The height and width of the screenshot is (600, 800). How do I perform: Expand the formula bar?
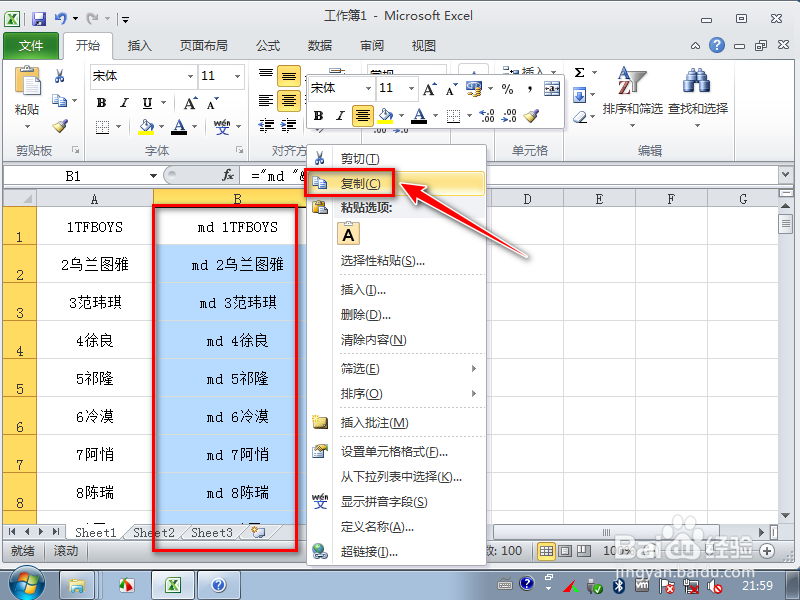pyautogui.click(x=786, y=175)
